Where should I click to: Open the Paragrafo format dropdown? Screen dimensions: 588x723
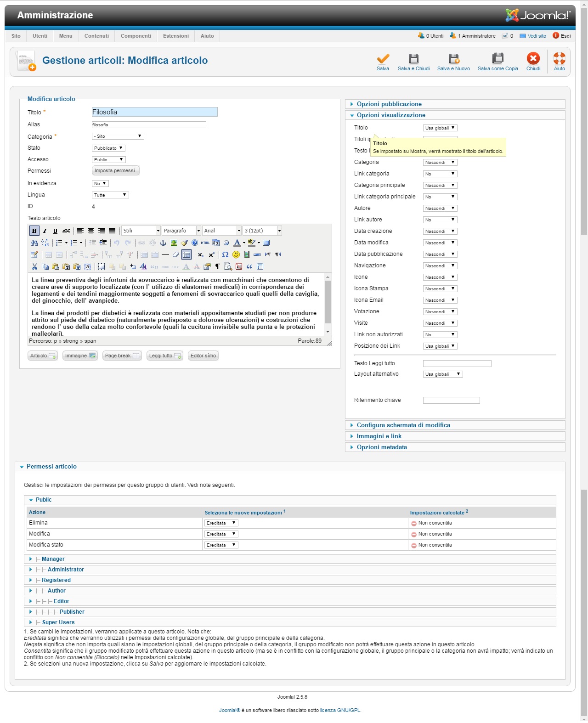coord(181,231)
